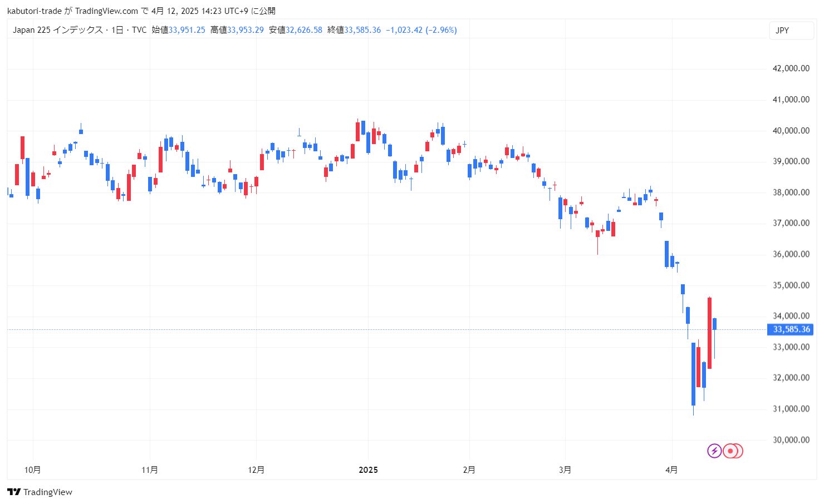Click the 37,000.00 price axis label
The width and height of the screenshot is (824, 504).
[791, 223]
